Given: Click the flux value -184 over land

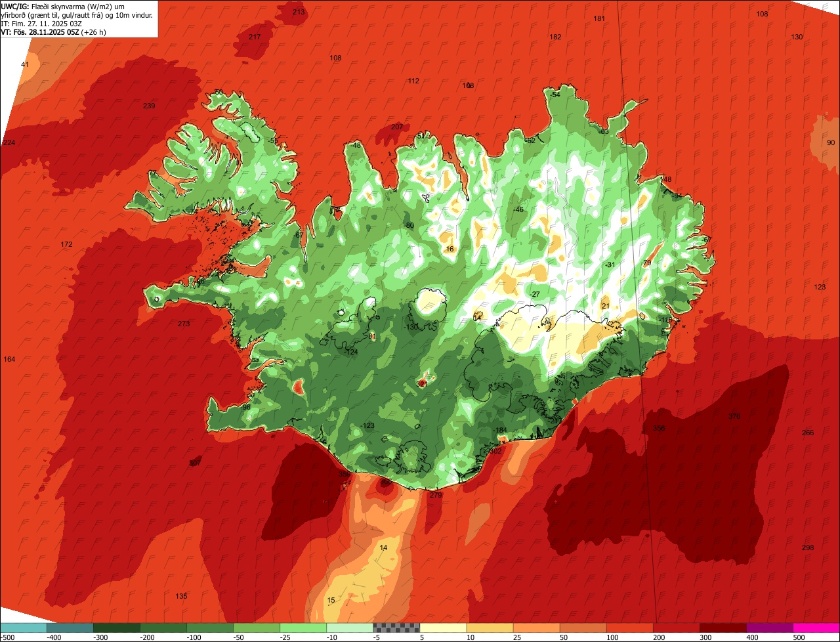Looking at the screenshot, I should point(501,431).
